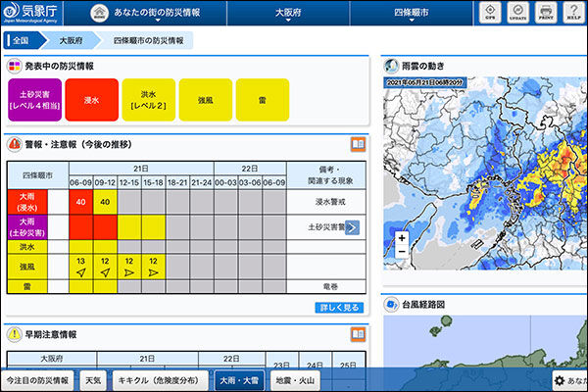Click the 洪水 row label in table
Image resolution: width=588 pixels, height=392 pixels.
27,247
